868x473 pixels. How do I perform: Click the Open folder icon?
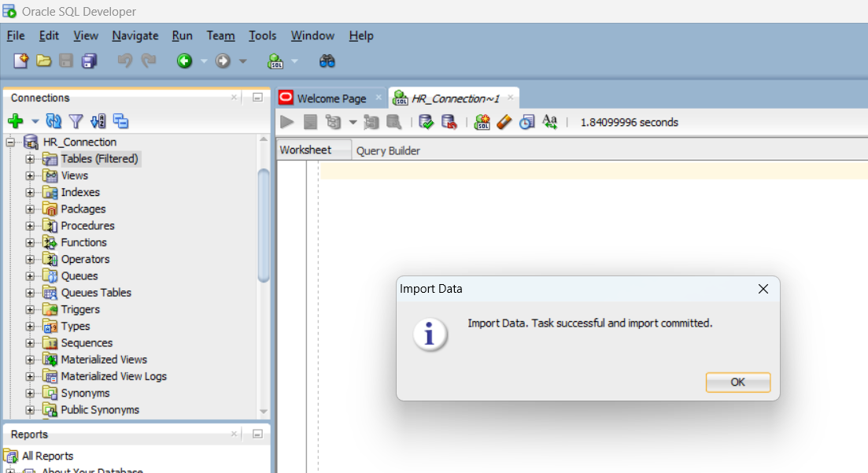tap(44, 61)
